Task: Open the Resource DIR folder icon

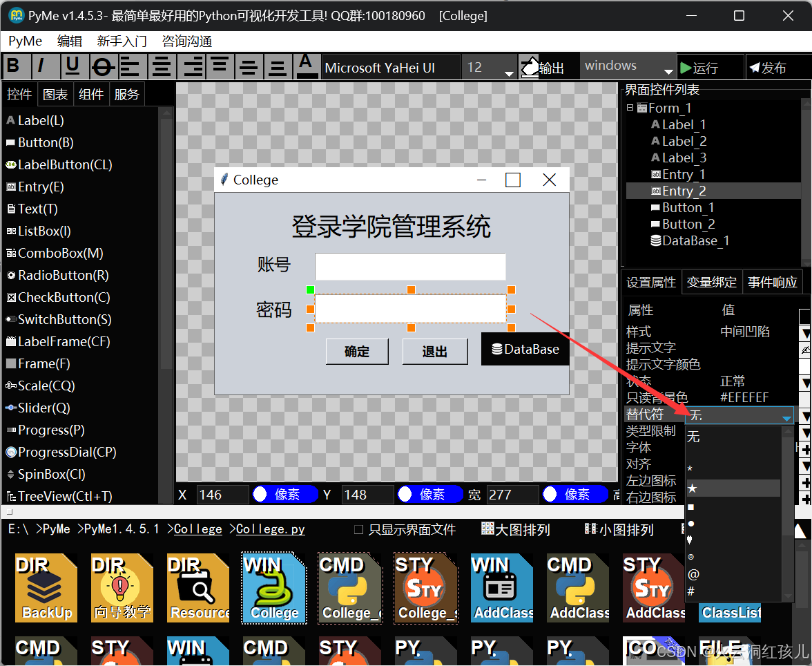Action: [x=198, y=588]
